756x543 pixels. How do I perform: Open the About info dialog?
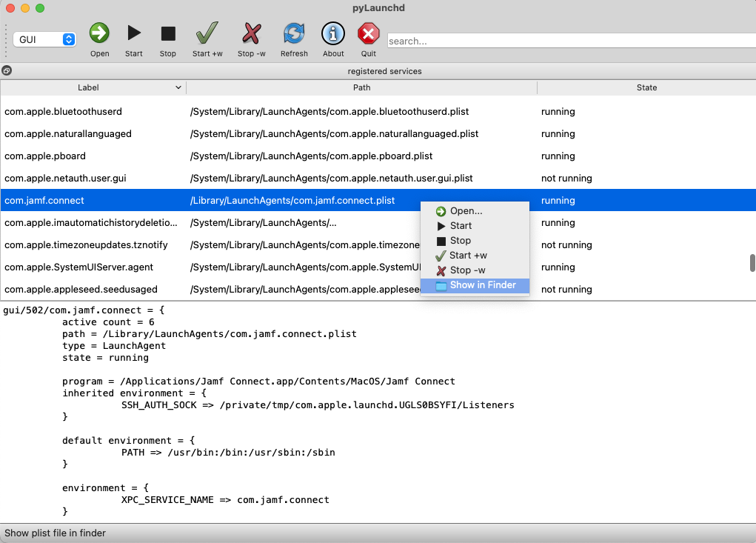333,34
